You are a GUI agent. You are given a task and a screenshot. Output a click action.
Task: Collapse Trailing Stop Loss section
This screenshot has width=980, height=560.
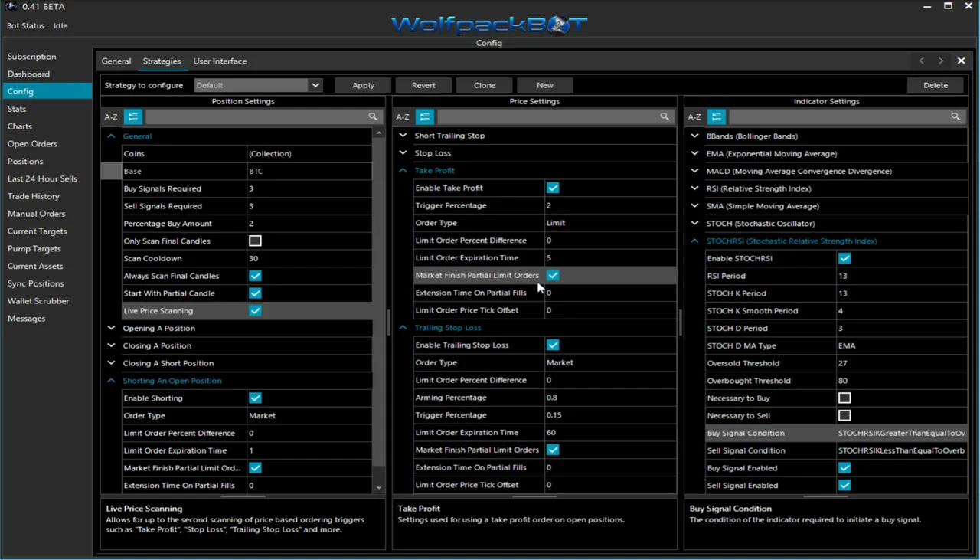pos(403,328)
